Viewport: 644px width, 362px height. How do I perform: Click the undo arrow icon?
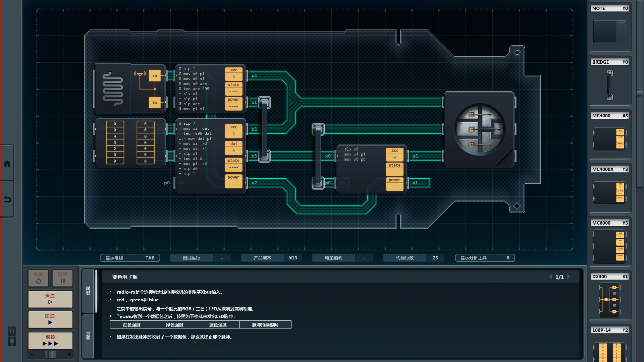(7, 199)
